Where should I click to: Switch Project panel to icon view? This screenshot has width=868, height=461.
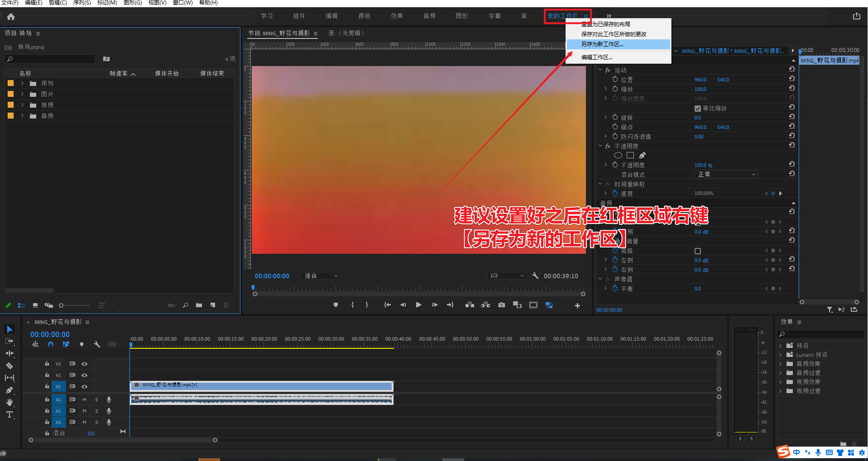35,305
